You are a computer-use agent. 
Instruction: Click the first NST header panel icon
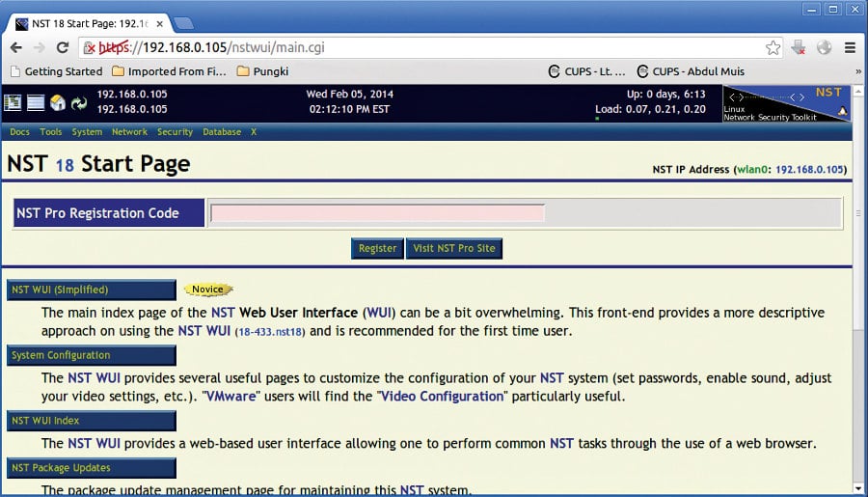[13, 102]
